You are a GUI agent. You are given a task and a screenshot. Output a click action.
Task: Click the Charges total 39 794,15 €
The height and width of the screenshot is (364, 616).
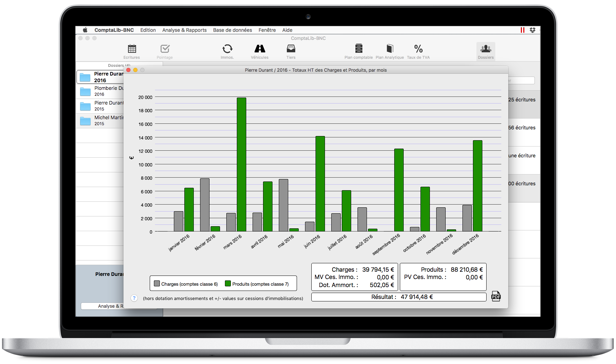378,270
